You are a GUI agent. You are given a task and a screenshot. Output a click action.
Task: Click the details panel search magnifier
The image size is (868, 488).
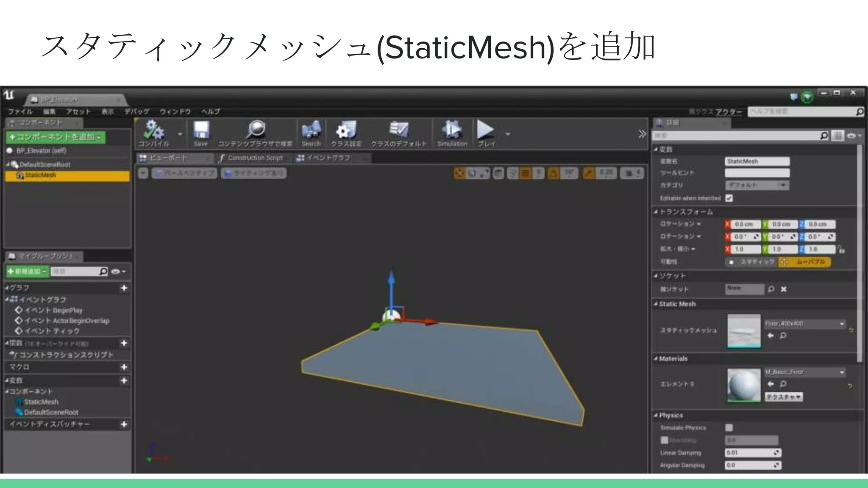(x=824, y=136)
